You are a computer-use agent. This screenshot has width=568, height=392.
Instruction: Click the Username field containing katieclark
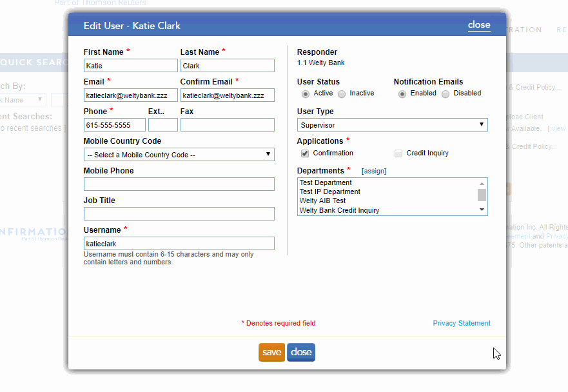tap(179, 243)
